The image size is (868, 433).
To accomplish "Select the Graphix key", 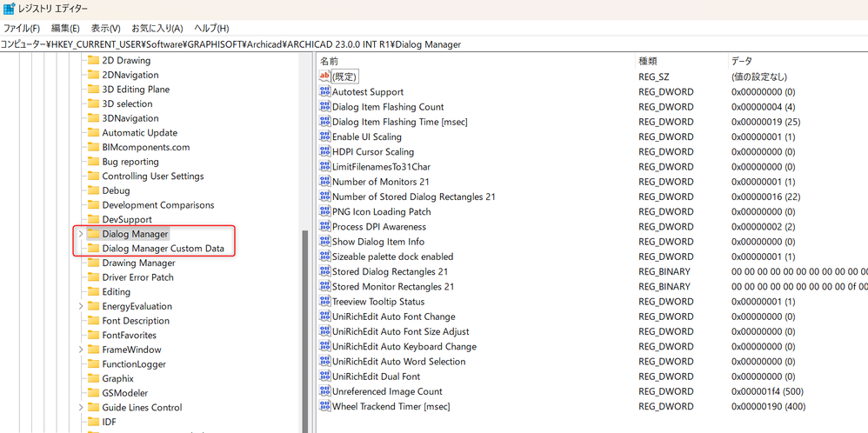I will click(x=118, y=378).
